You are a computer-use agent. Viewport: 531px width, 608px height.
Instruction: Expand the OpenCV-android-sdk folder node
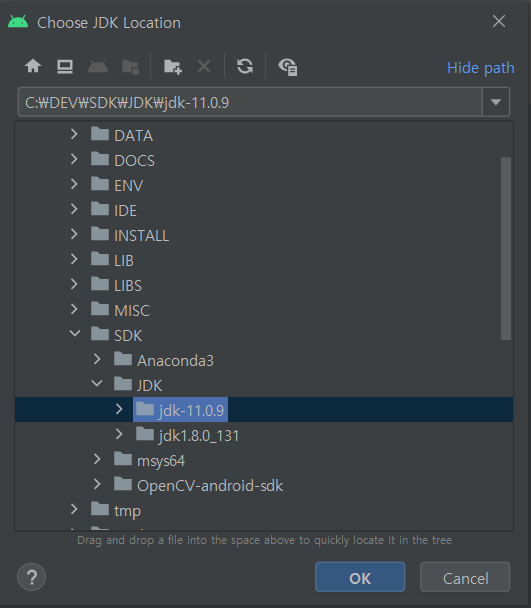pos(97,484)
